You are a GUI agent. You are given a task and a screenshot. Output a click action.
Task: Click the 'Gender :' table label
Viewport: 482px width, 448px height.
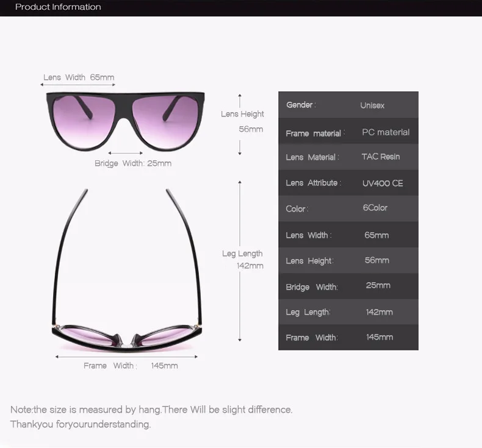pyautogui.click(x=301, y=105)
